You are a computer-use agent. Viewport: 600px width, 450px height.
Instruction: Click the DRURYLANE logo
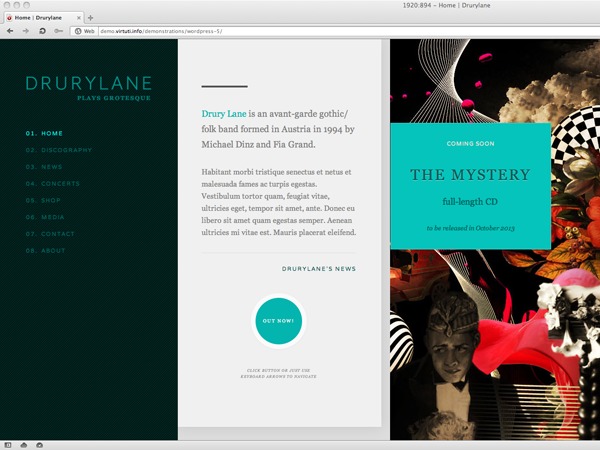pyautogui.click(x=89, y=83)
